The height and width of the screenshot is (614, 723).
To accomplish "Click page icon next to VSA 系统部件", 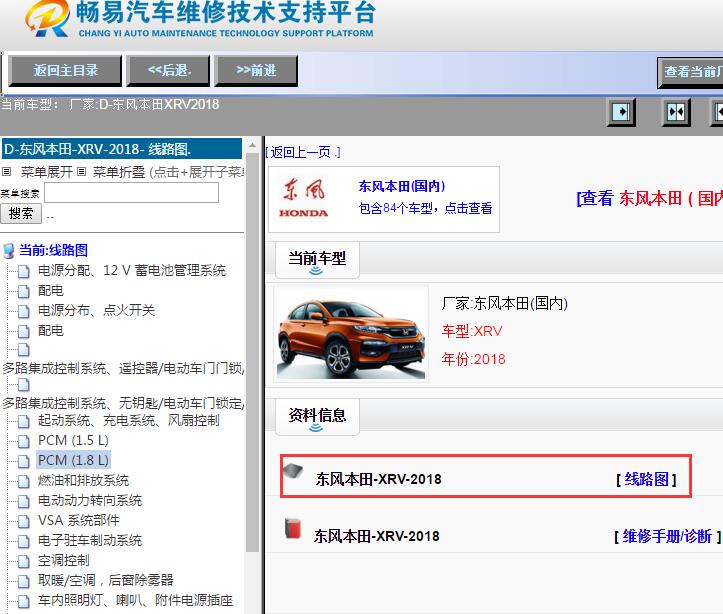I will click(x=24, y=521).
